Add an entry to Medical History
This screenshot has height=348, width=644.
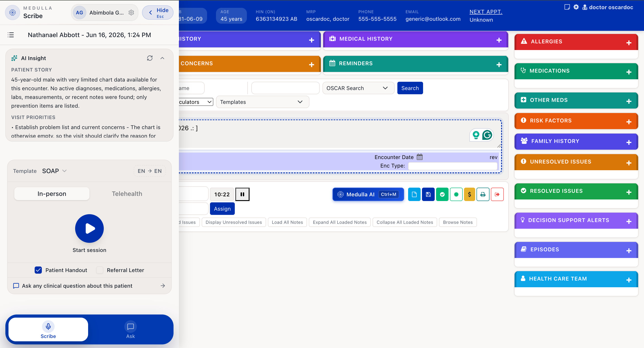coord(499,40)
